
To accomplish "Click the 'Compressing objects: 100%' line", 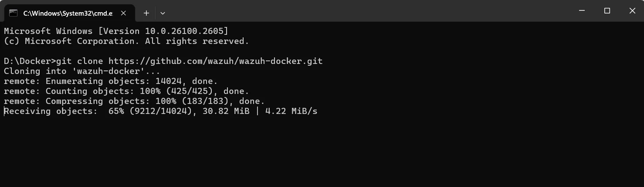I will pos(134,101).
